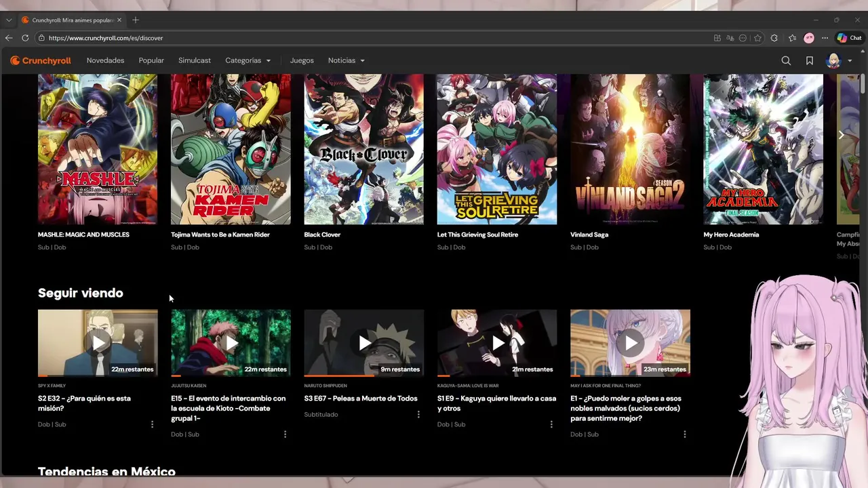Open the favorites list icon in browser toolbar

coord(792,38)
